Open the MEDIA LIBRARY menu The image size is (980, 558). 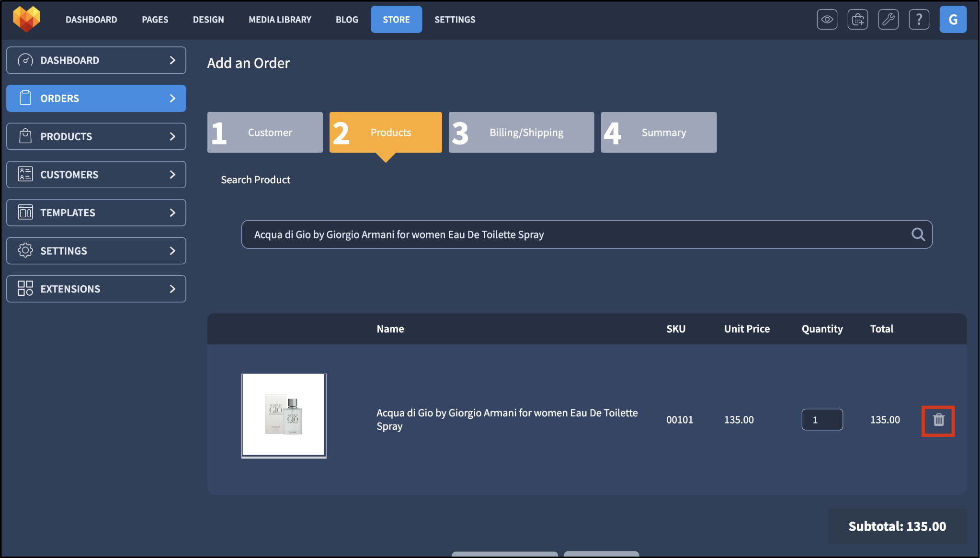[280, 20]
